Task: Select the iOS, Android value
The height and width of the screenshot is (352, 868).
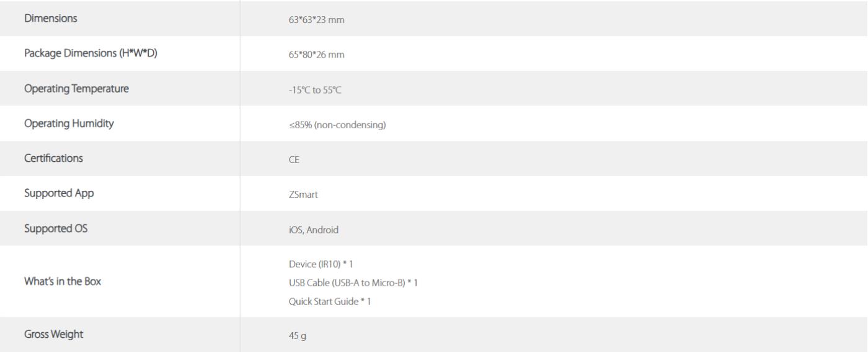Action: [309, 230]
